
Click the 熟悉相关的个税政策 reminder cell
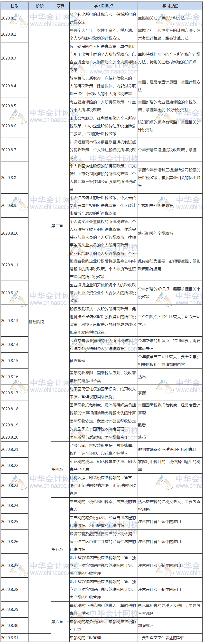[x=170, y=233]
